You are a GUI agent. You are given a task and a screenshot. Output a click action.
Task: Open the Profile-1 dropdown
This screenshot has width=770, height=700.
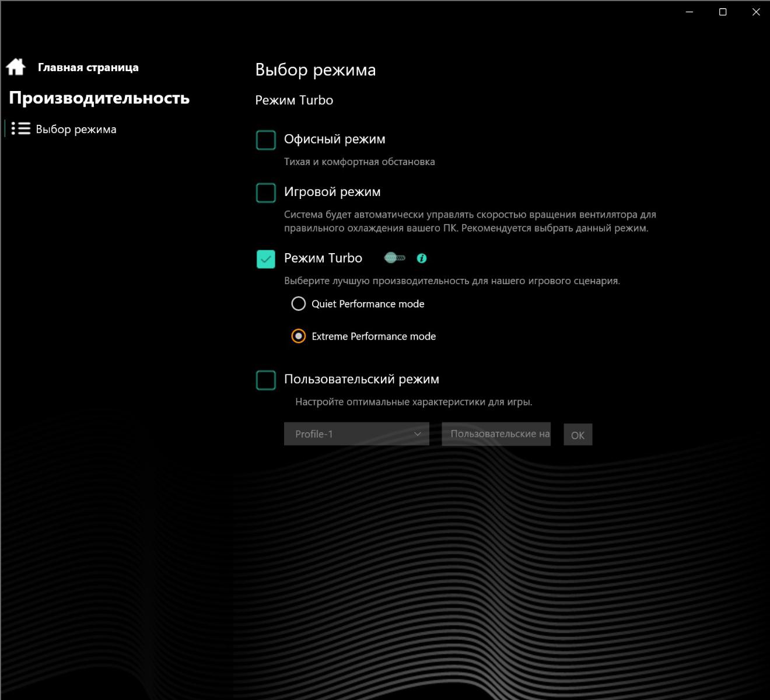coord(356,434)
